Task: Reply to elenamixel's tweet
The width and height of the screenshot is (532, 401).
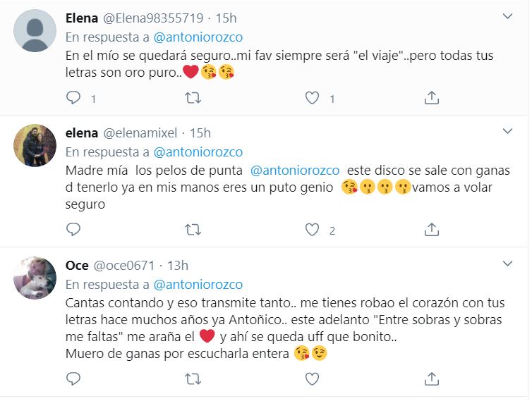Action: click(74, 229)
